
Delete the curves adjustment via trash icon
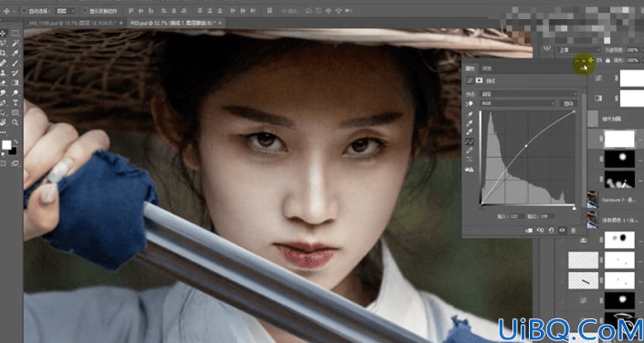pos(573,231)
